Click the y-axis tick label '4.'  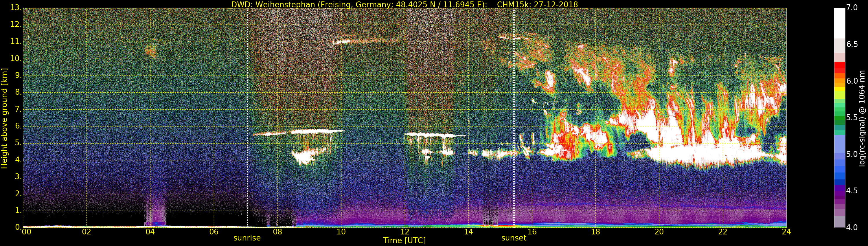click(x=18, y=160)
